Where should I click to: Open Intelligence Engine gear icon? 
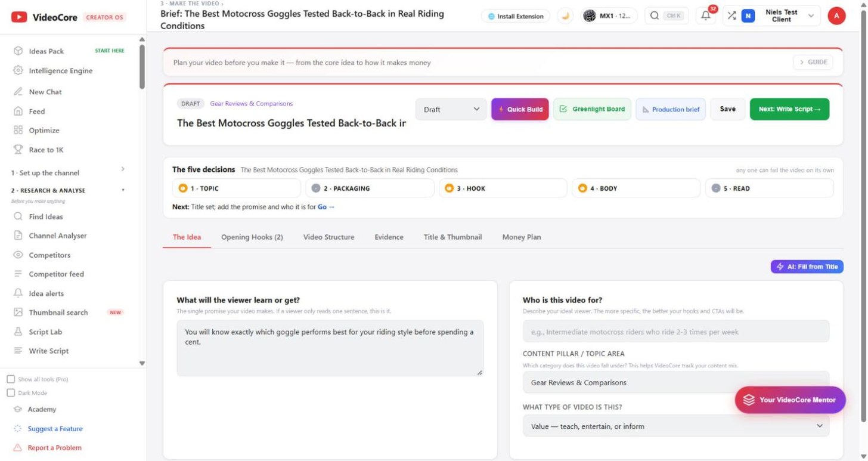pyautogui.click(x=18, y=70)
